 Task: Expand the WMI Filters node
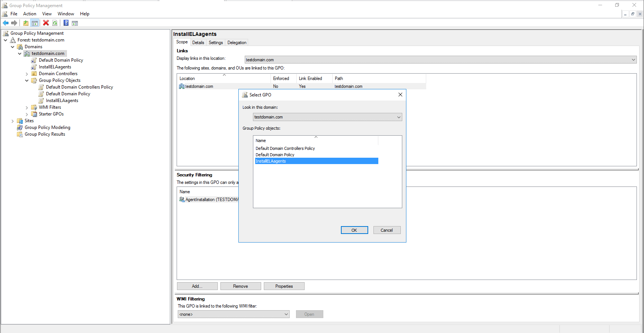(27, 108)
